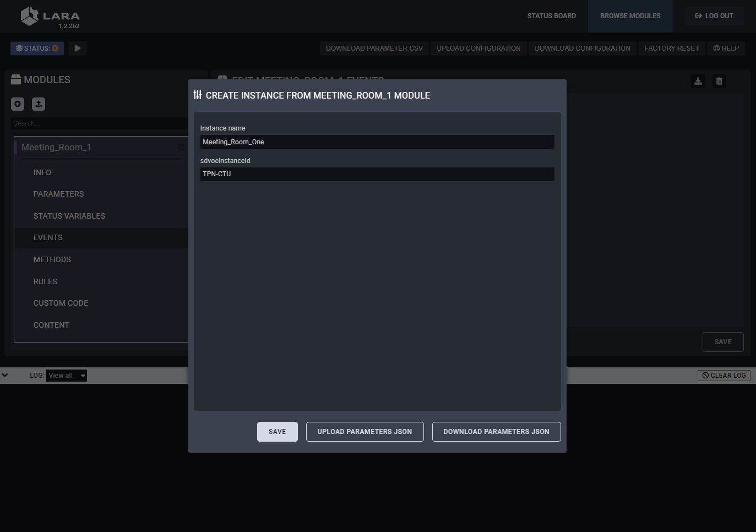Save the new module instance
The height and width of the screenshot is (532, 756).
click(x=277, y=432)
